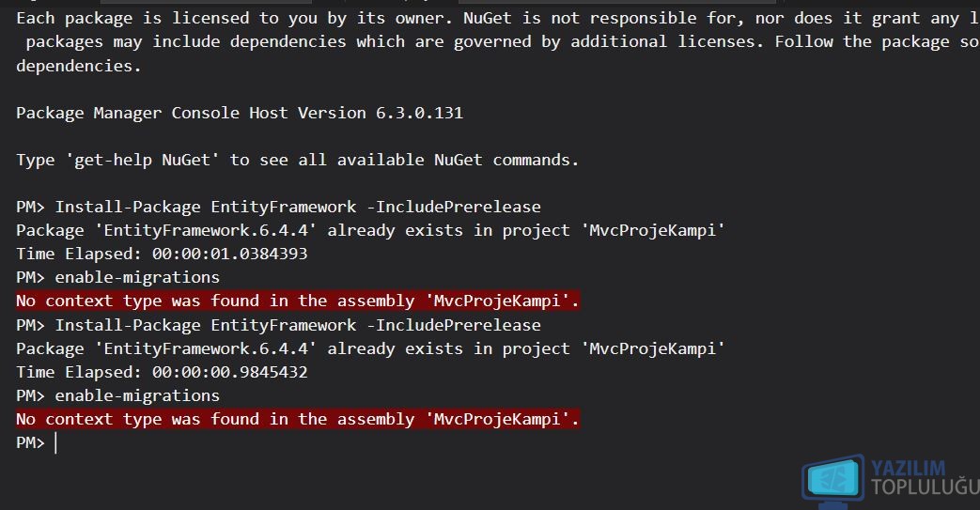Click the quoted 'get-help NuGet' command text
980x510 pixels.
tap(143, 161)
